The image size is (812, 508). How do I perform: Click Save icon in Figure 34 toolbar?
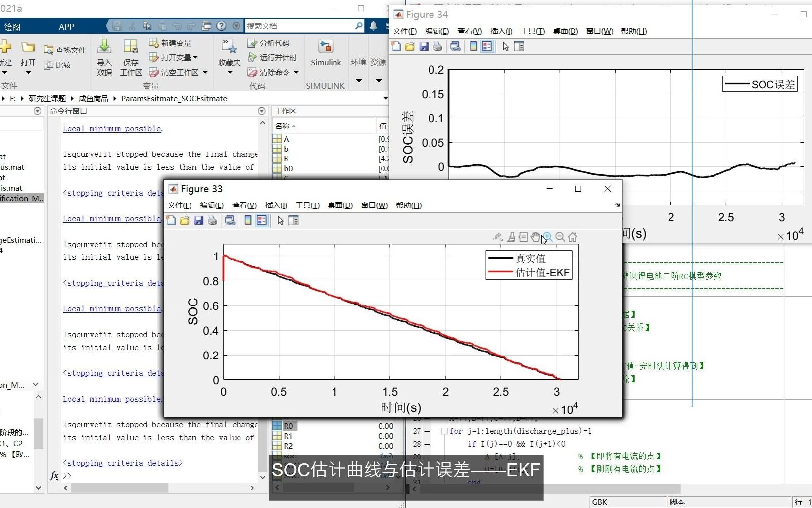(x=424, y=47)
